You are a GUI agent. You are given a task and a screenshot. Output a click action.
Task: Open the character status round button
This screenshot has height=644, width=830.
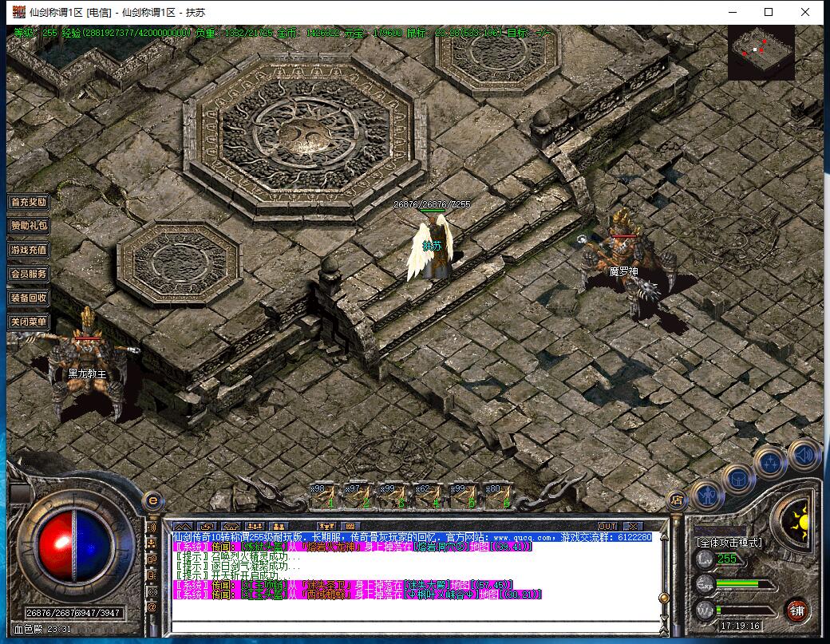[x=708, y=496]
